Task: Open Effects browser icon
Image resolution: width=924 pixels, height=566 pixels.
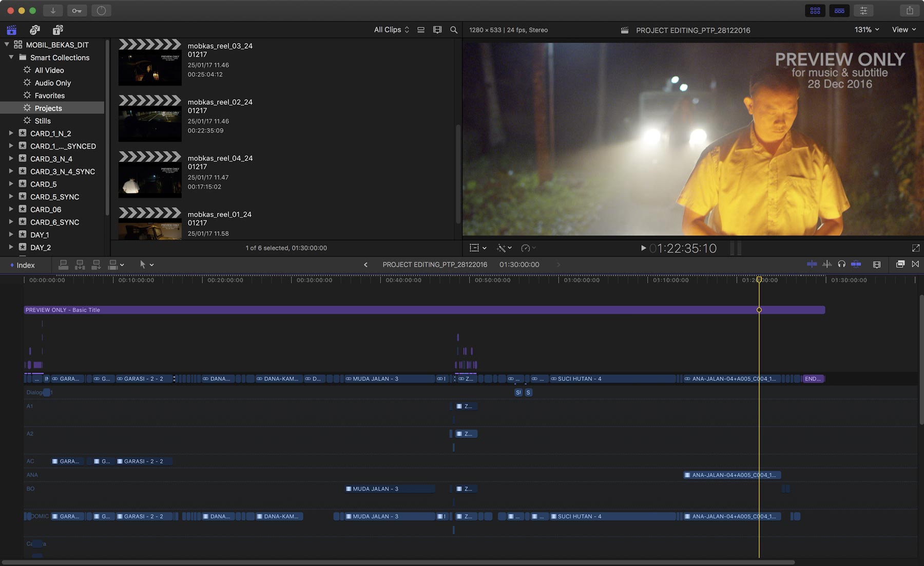Action: pyautogui.click(x=900, y=264)
